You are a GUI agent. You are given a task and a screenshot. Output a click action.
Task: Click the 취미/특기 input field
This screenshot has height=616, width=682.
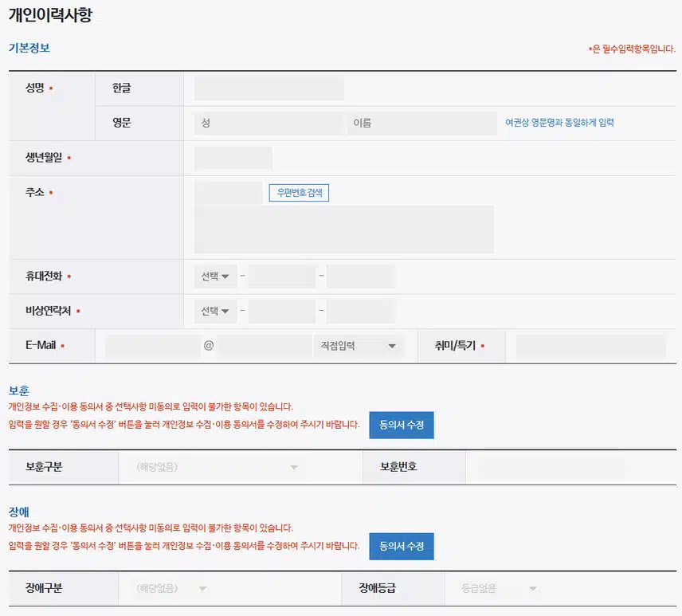click(x=590, y=346)
